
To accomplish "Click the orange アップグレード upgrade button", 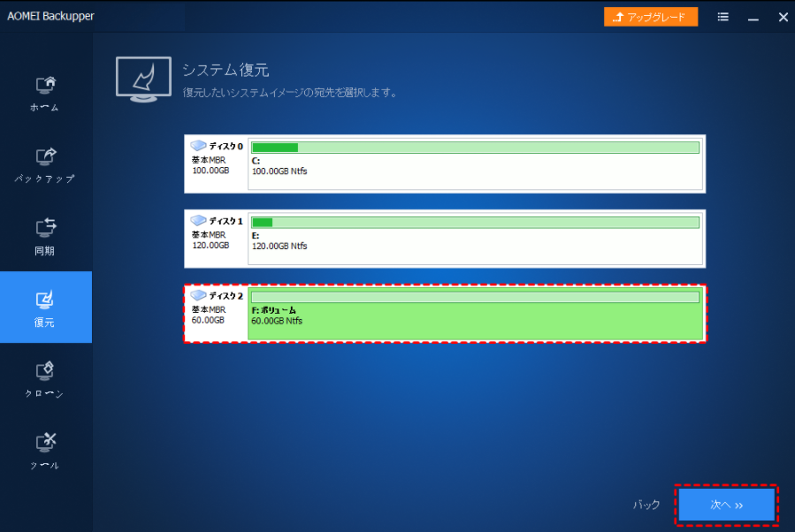I will (x=651, y=17).
